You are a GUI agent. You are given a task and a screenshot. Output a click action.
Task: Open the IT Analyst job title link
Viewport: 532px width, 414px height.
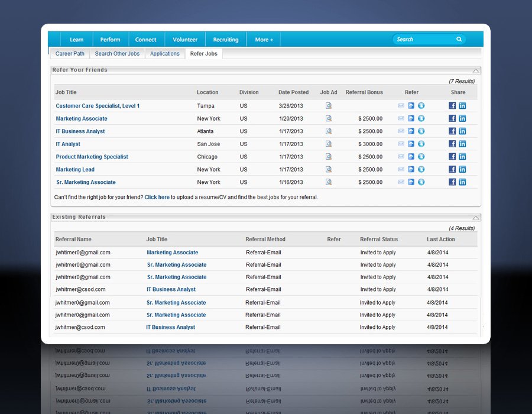[x=68, y=144]
